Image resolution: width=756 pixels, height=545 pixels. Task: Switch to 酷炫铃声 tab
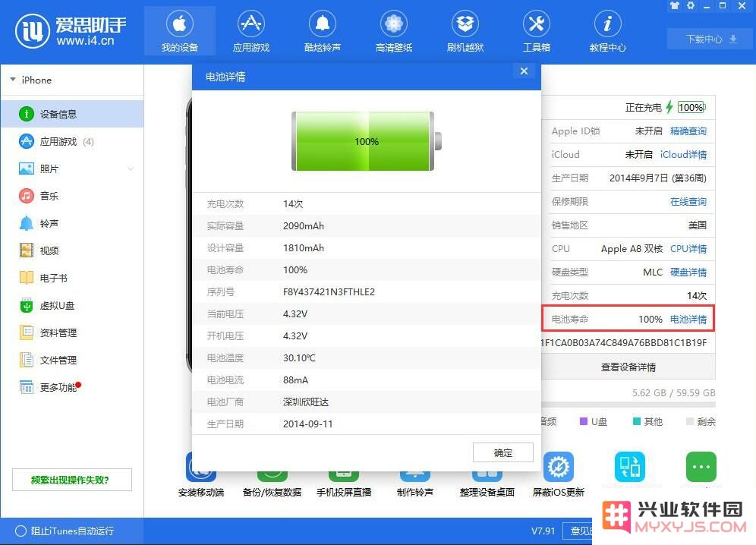point(322,31)
